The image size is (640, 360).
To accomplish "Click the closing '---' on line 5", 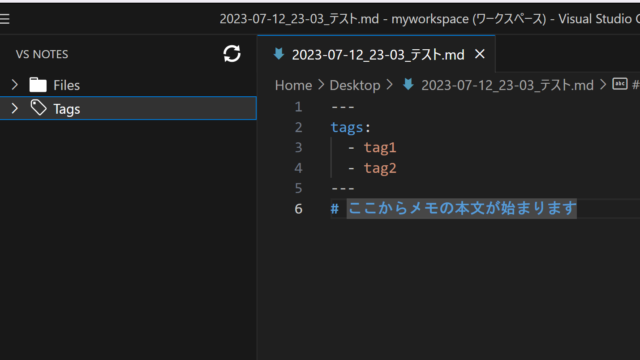I will [x=343, y=189].
